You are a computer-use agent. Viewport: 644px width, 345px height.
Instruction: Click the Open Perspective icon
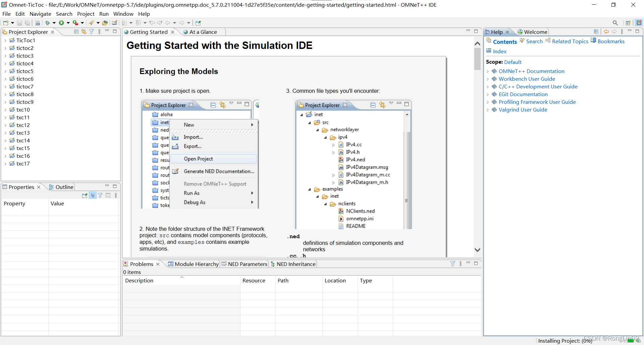pos(628,23)
